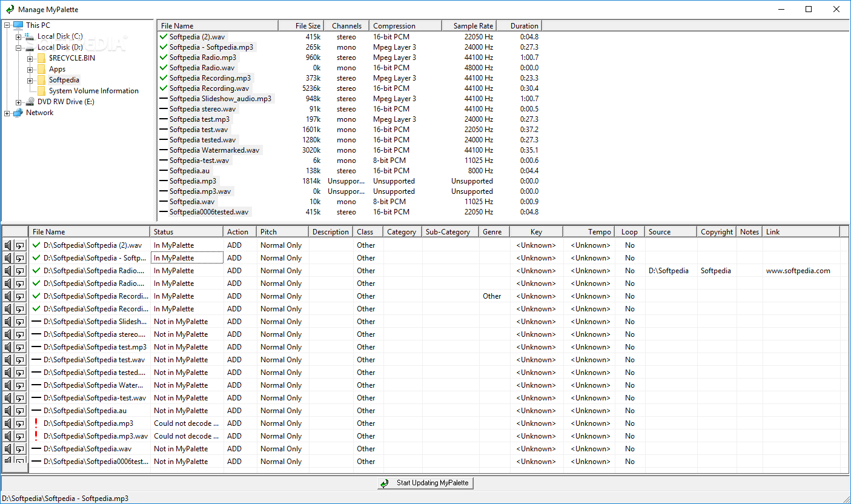Click the Tempo column header
851x504 pixels.
589,231
